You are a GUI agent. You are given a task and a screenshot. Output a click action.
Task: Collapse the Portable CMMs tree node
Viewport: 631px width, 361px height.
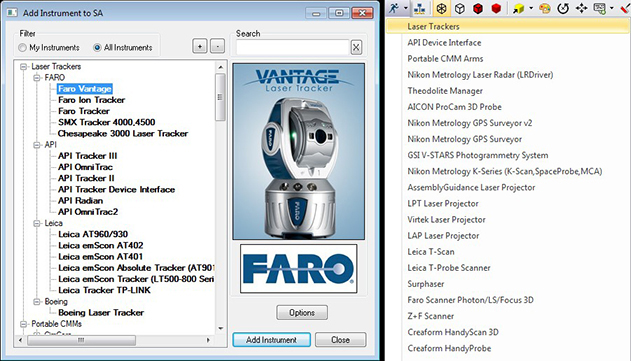click(24, 324)
